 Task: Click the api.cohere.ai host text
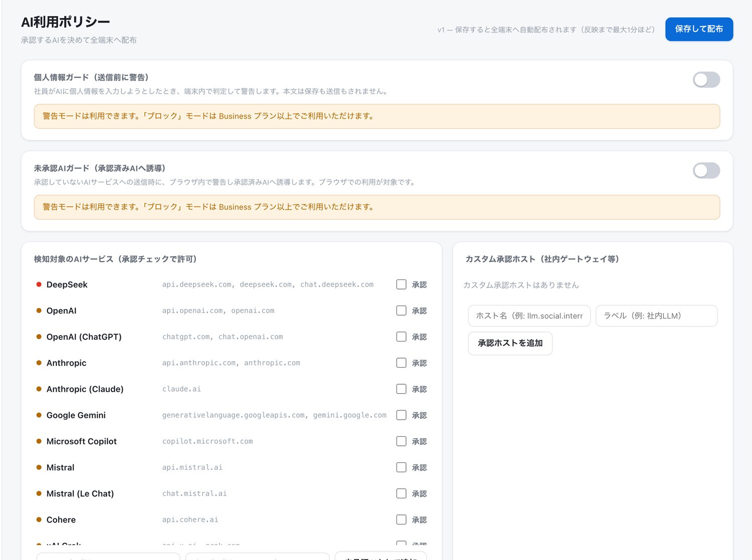[x=190, y=519]
